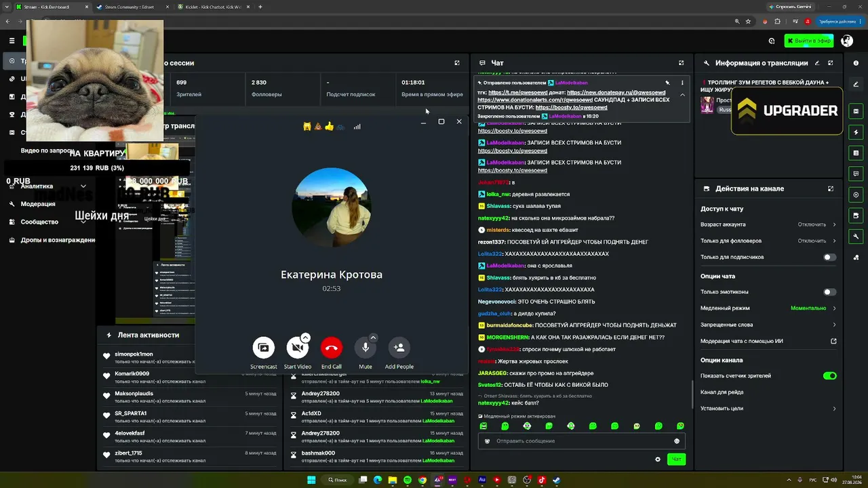Open the t.me/qwesoewd link in pinned message
Viewport: 868px width, 488px height.
[517, 92]
